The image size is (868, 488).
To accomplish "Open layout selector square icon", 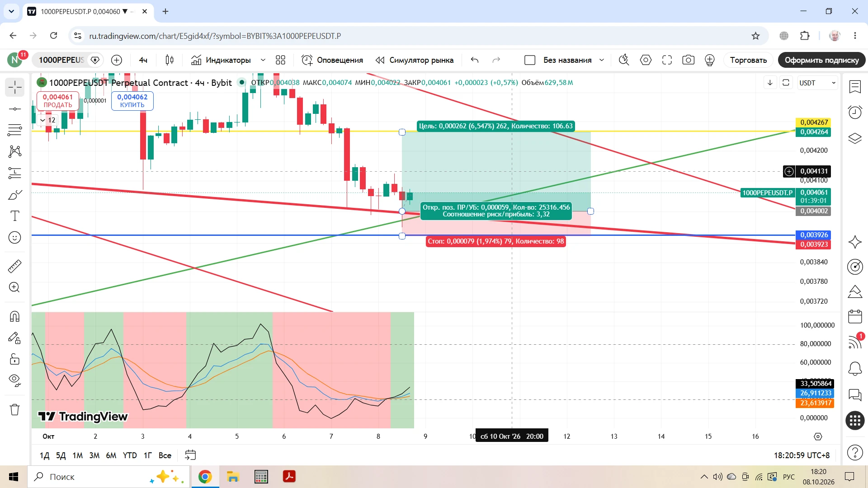I will [x=530, y=60].
